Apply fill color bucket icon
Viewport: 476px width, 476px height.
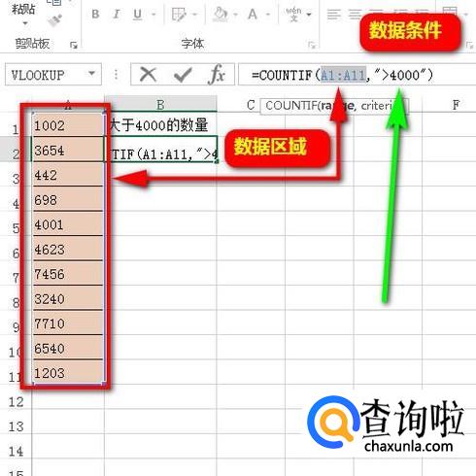tap(221, 15)
